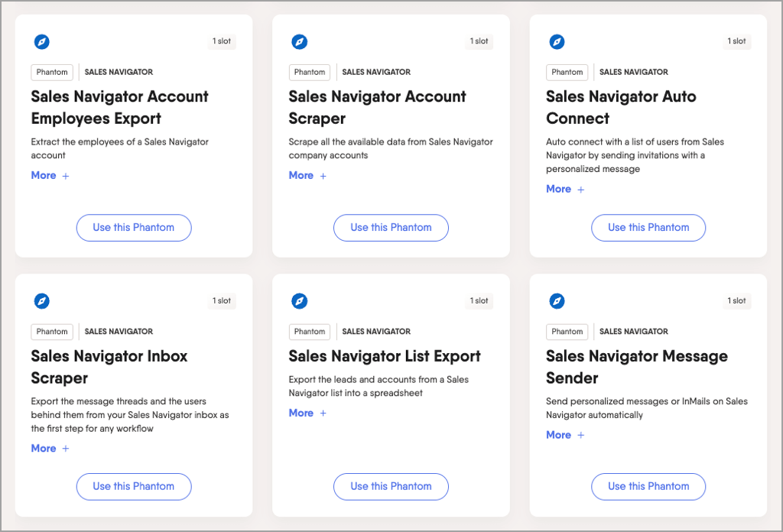The image size is (783, 532).
Task: Open Sales Navigator List Export title
Action: (x=385, y=356)
